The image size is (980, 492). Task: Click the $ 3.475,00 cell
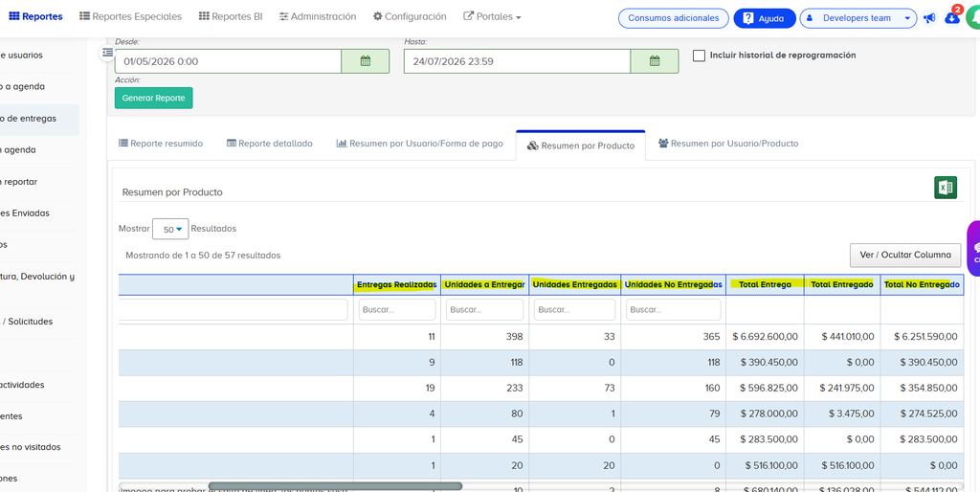tap(842, 414)
